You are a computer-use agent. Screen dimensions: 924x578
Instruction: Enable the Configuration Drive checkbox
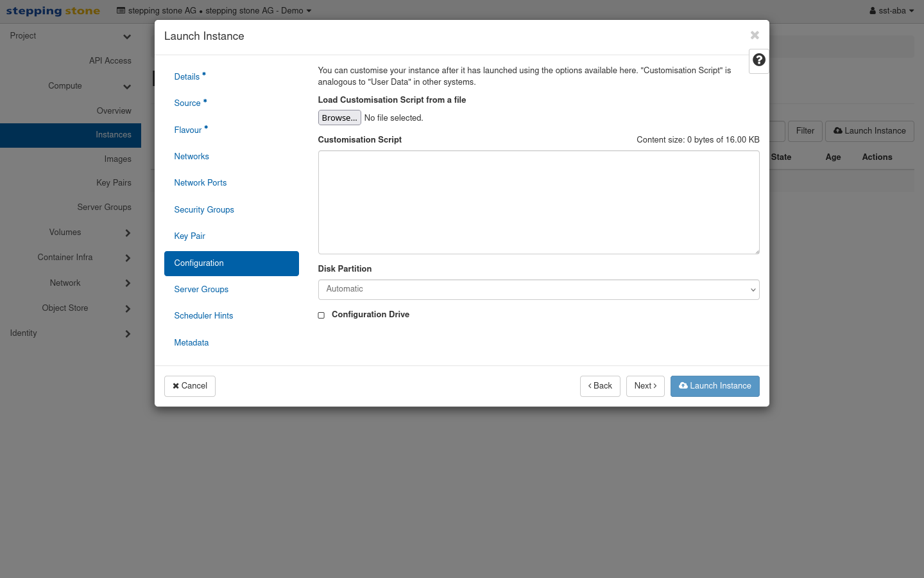point(321,315)
